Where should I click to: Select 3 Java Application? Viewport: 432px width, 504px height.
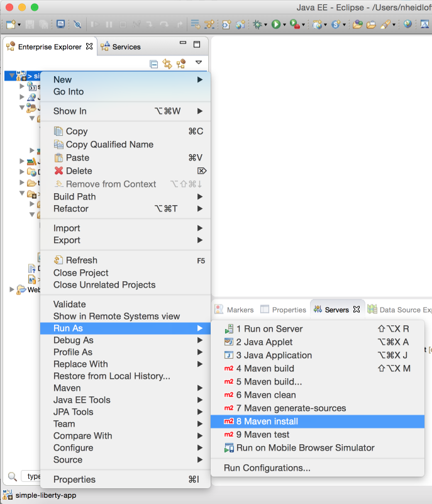pos(318,355)
